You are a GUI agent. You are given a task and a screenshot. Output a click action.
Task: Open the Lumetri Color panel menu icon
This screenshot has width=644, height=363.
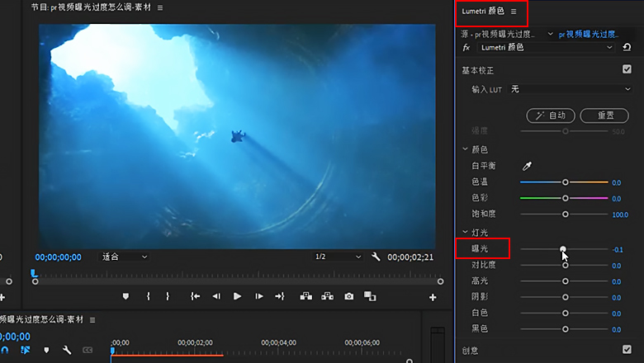coord(514,12)
